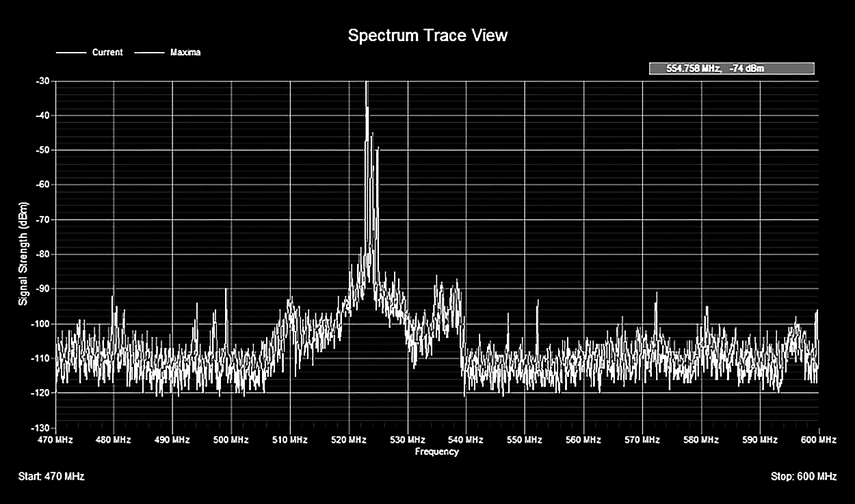The image size is (855, 504).
Task: Click the Frequency axis title
Action: click(436, 451)
